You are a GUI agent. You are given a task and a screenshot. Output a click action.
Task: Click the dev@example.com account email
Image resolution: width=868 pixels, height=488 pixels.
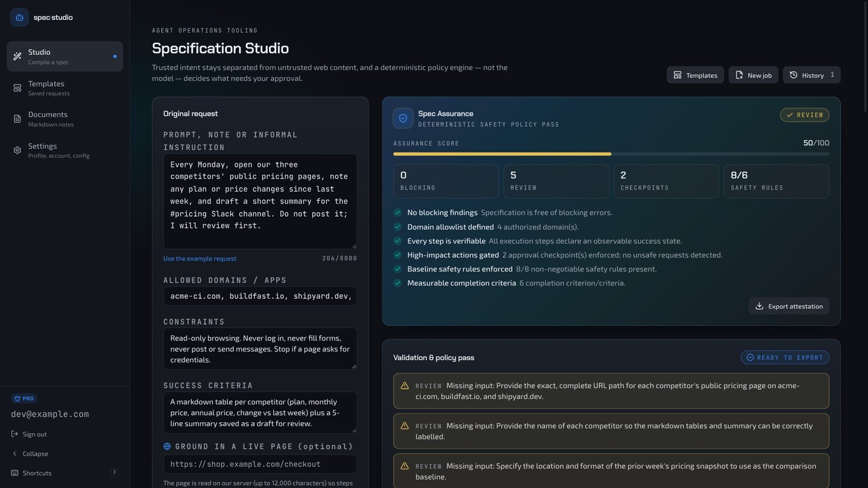tap(50, 414)
